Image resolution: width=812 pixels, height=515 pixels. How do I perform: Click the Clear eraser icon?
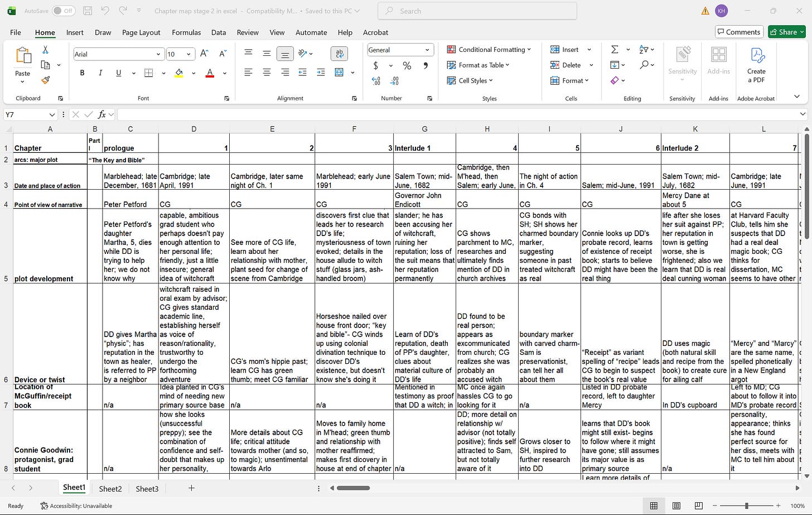pos(615,80)
